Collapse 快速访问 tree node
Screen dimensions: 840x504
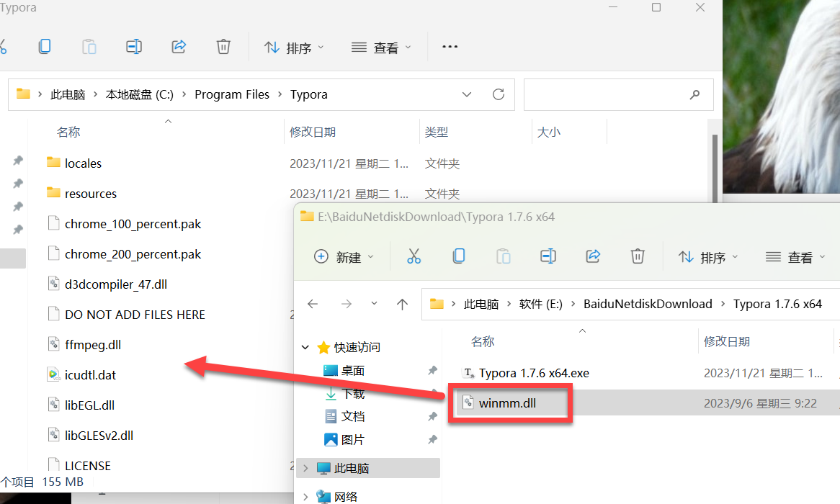[305, 347]
